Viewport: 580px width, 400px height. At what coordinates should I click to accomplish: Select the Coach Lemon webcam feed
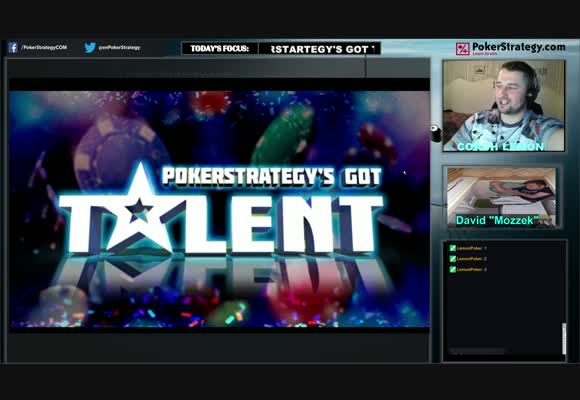[x=504, y=105]
